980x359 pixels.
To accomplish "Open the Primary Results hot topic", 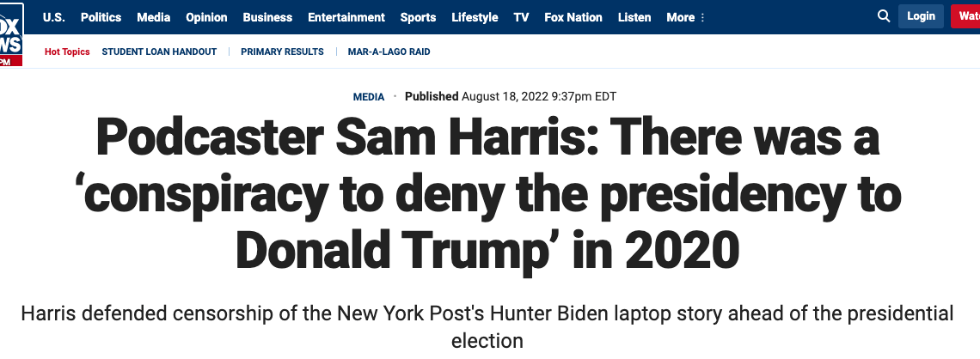I will pos(283,52).
